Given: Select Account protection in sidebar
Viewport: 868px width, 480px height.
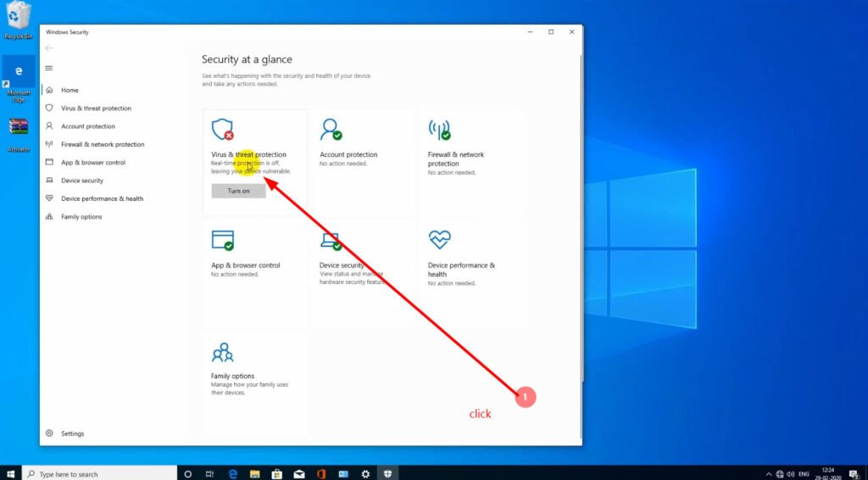Looking at the screenshot, I should [88, 126].
